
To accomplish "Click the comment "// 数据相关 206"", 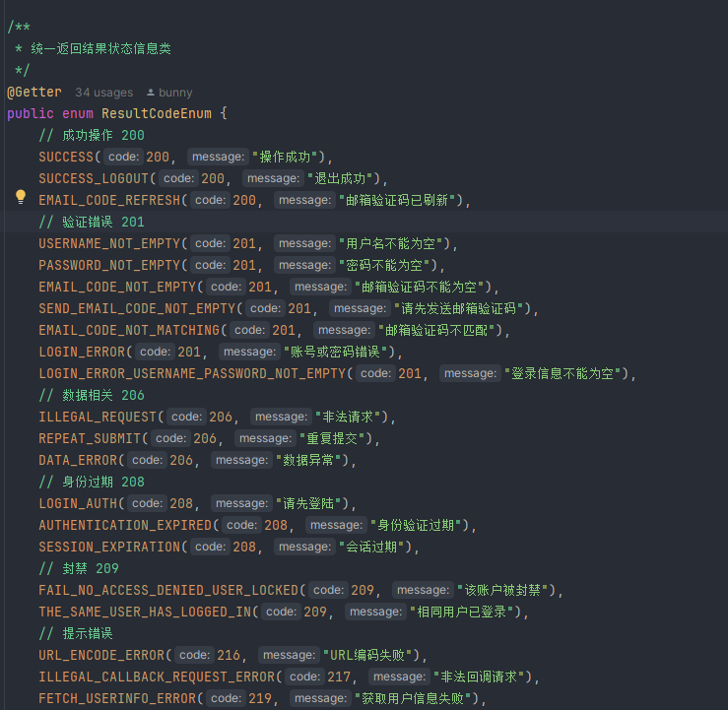I will [x=92, y=395].
